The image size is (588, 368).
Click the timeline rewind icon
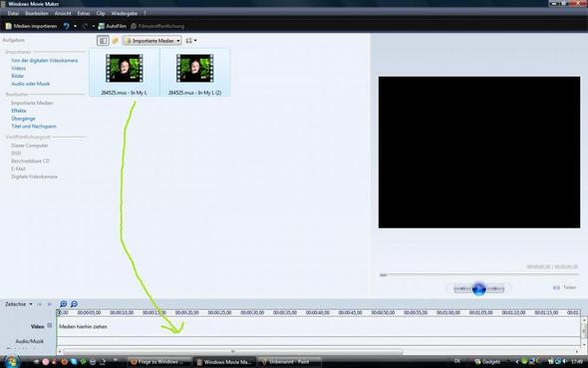coord(40,304)
